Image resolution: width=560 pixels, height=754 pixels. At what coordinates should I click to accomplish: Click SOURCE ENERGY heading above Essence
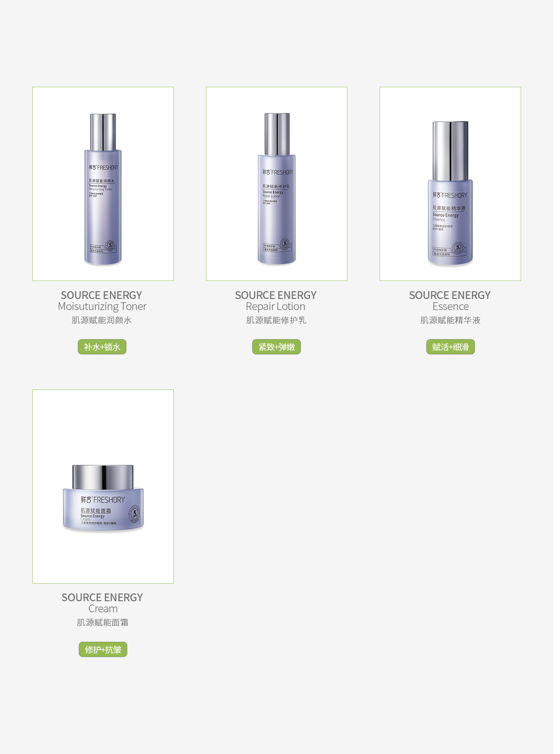pos(450,295)
